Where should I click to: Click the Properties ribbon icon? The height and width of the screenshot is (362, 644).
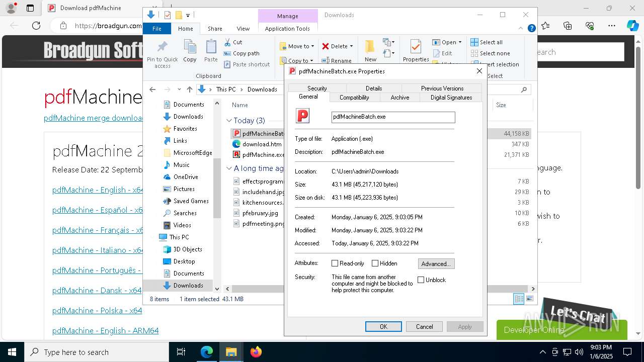[416, 47]
